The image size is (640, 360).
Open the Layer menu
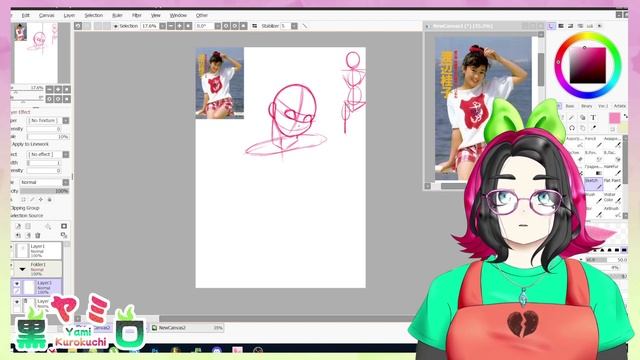69,15
